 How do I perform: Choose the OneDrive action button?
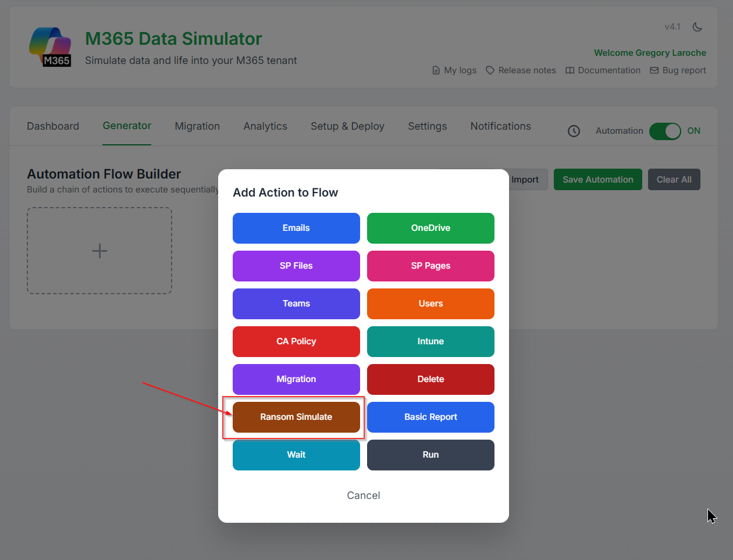[x=430, y=228]
